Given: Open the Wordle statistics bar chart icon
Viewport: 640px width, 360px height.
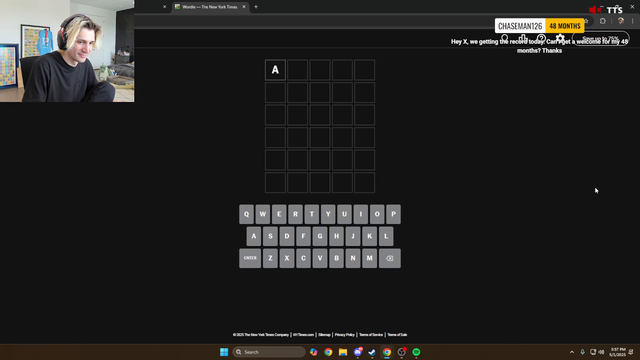Looking at the screenshot, I should click(523, 38).
